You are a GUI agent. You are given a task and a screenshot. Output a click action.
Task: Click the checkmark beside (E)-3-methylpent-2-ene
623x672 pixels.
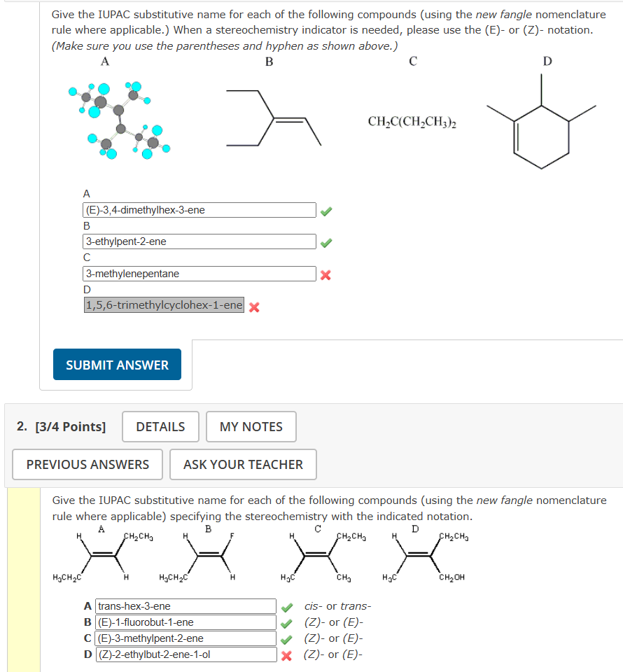(x=286, y=638)
